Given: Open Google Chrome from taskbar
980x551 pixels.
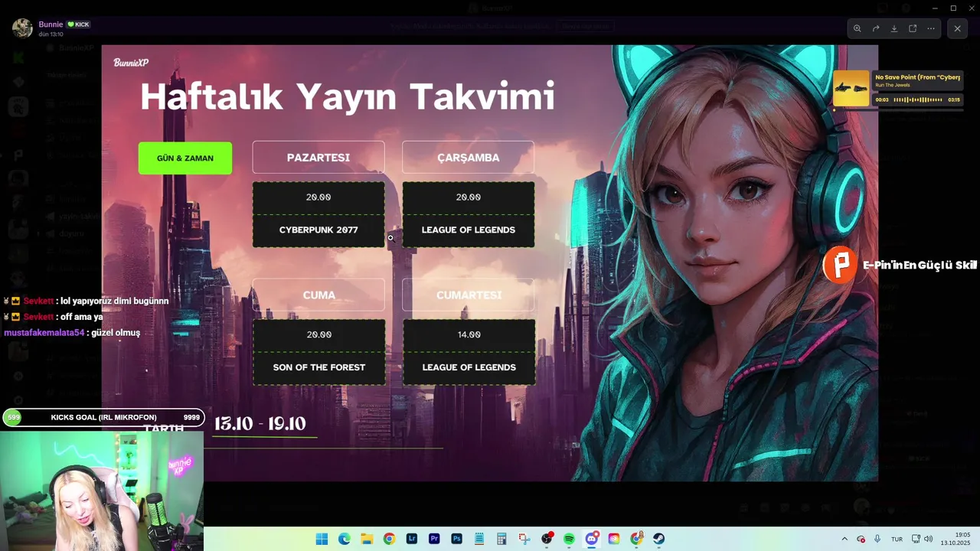Looking at the screenshot, I should point(389,539).
